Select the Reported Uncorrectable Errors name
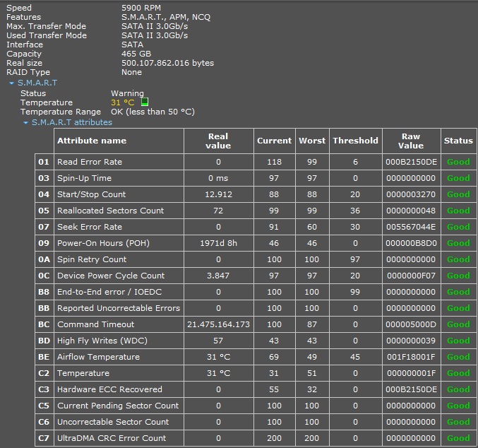The image size is (478, 448). 119,308
